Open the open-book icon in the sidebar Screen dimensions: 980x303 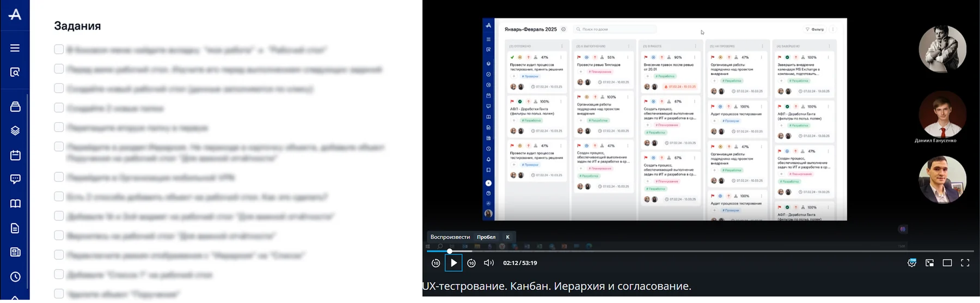click(15, 203)
